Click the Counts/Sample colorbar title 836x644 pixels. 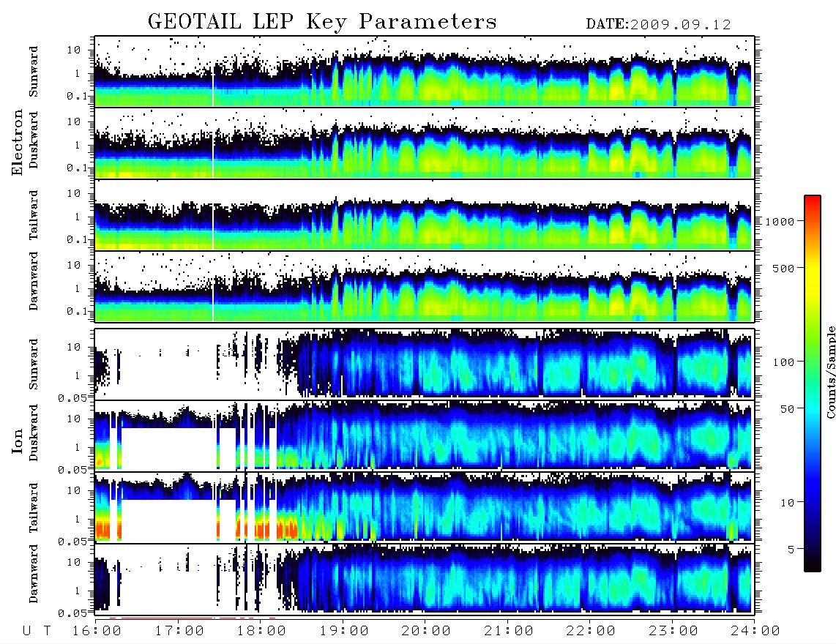click(x=830, y=372)
